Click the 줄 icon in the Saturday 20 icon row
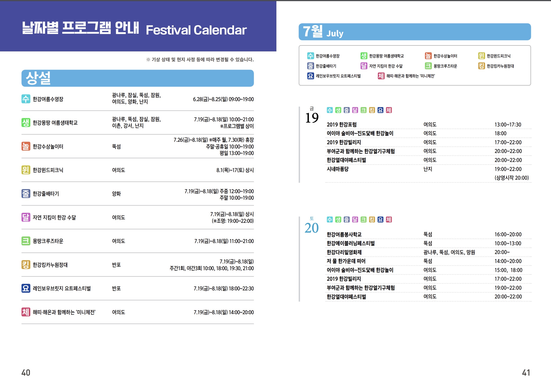This screenshot has height=392, width=551. pos(347,219)
